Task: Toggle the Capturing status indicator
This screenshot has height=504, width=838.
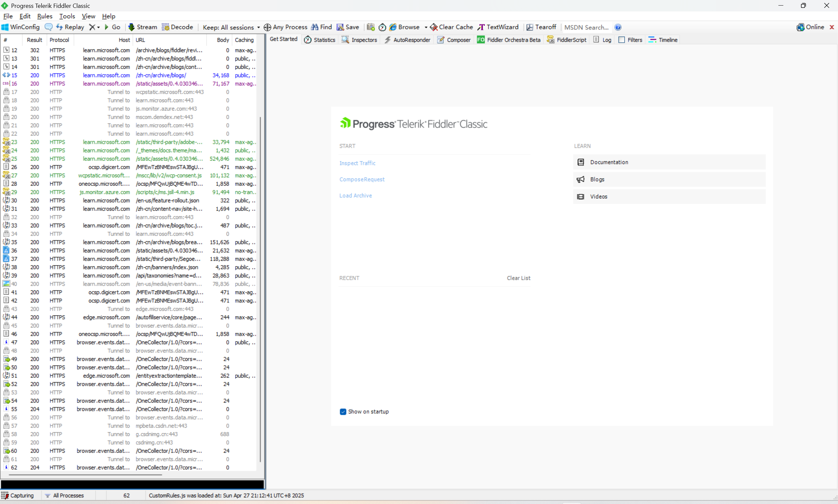Action: (x=18, y=495)
